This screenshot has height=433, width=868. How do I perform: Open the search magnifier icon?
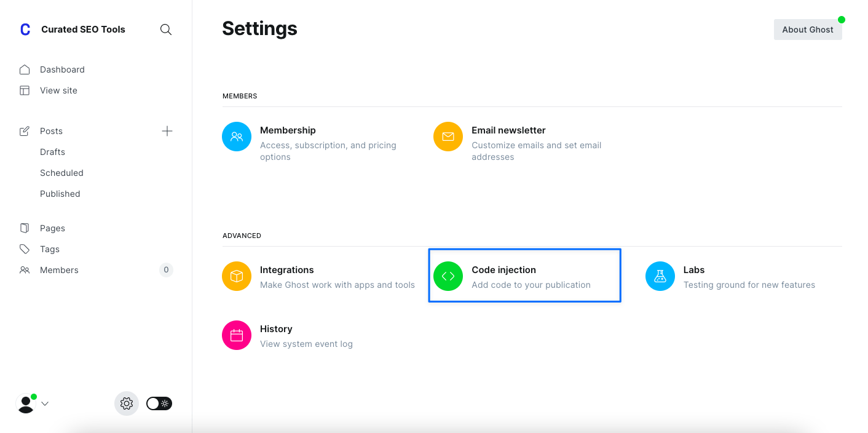(166, 30)
